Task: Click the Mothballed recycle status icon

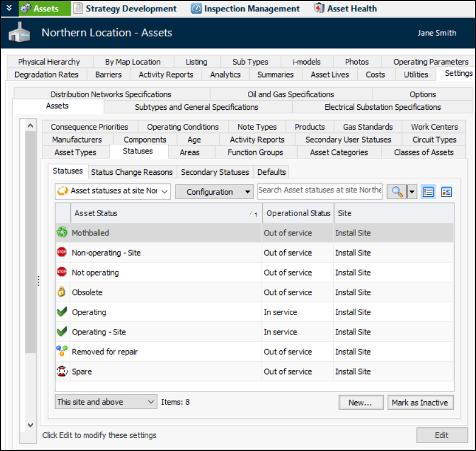Action: coord(62,233)
